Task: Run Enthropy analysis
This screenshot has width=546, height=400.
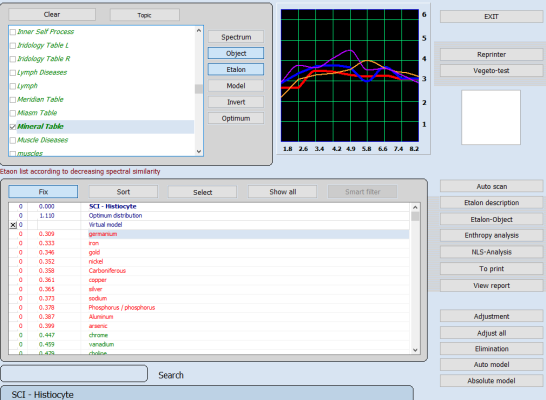Action: click(x=491, y=235)
